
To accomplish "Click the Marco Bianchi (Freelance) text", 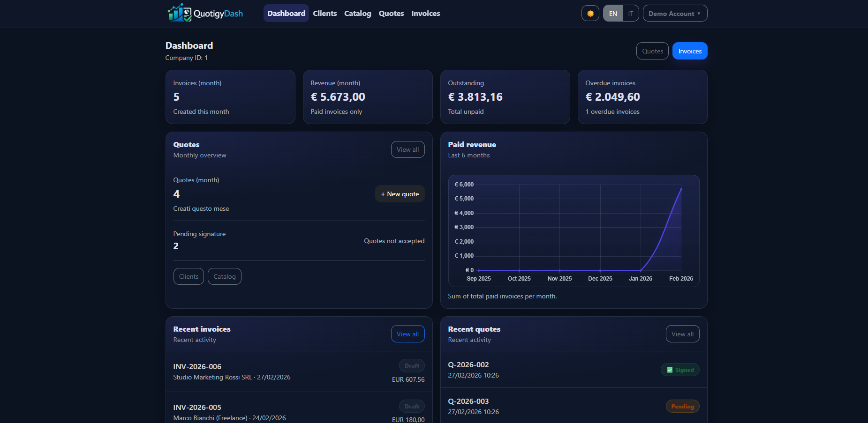I will [x=211, y=418].
